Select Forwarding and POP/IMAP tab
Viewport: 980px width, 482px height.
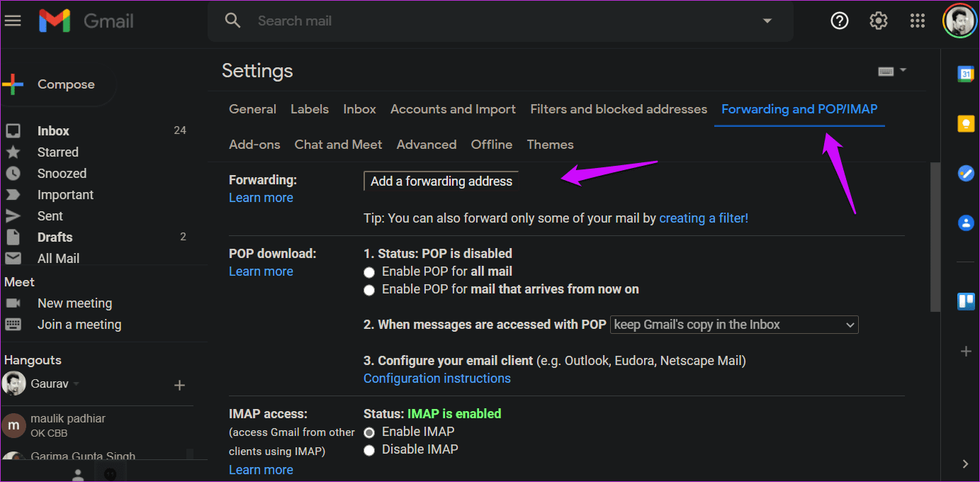coord(799,109)
